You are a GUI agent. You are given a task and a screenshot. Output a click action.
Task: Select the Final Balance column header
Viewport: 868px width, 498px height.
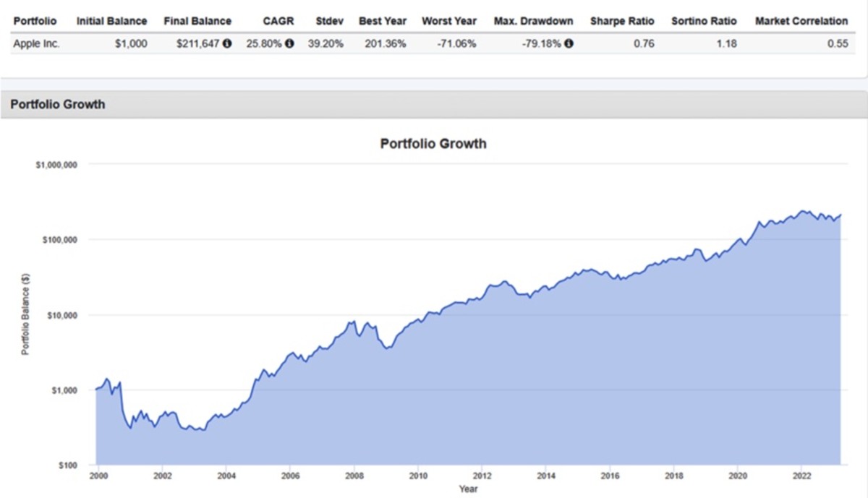point(197,21)
